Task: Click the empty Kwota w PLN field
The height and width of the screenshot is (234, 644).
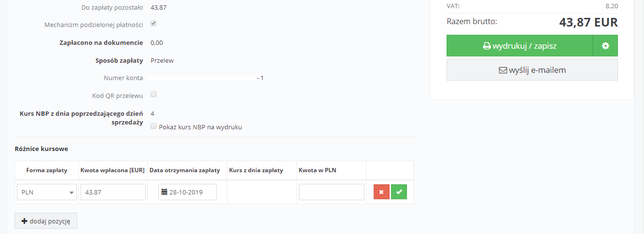Action: point(332,192)
